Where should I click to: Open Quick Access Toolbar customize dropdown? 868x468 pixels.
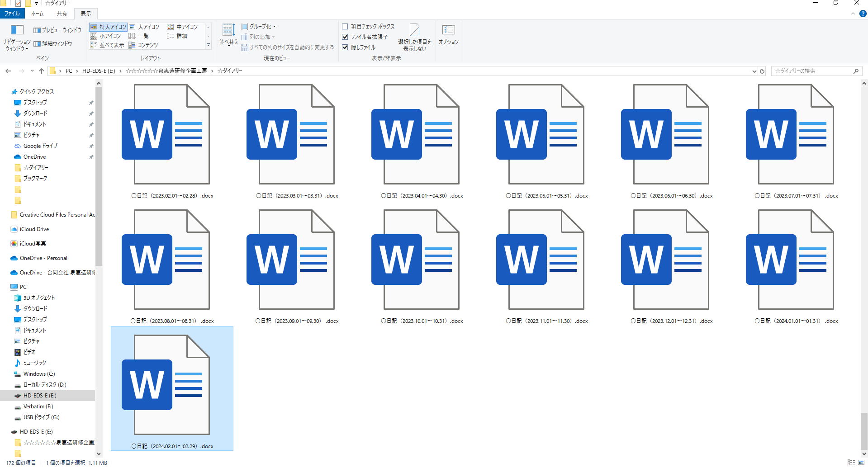coord(36,4)
